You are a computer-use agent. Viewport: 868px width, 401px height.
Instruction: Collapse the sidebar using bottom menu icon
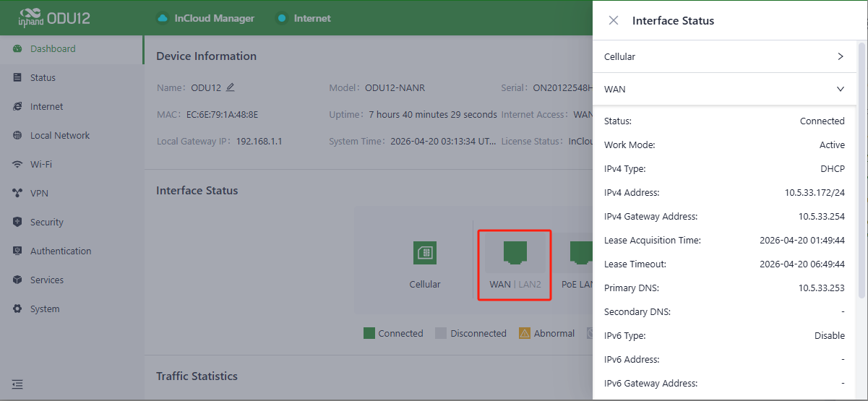(x=17, y=384)
